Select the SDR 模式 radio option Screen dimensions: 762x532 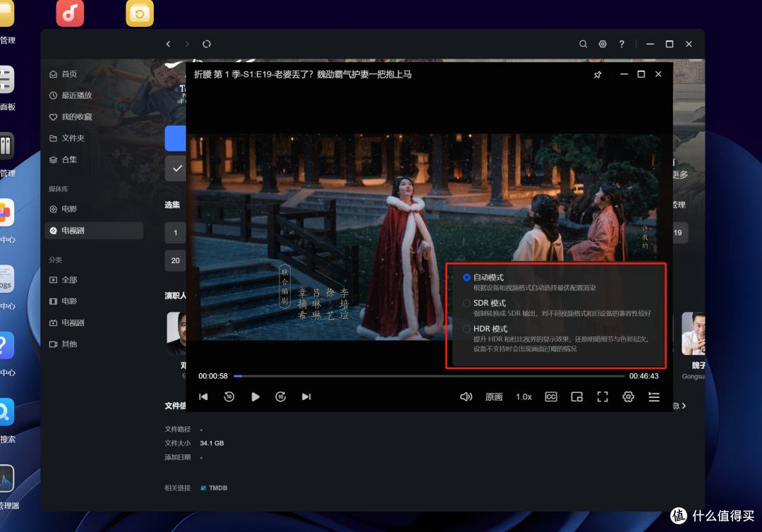[466, 303]
